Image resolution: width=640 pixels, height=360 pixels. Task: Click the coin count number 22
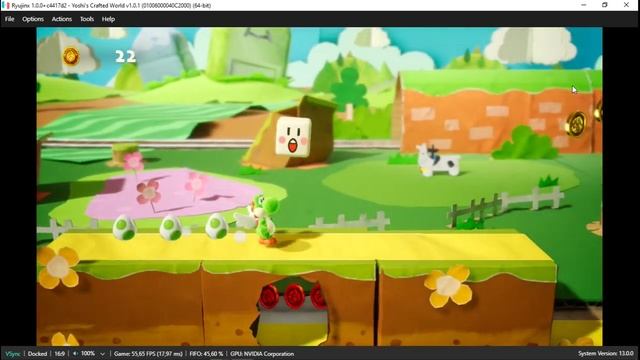point(125,56)
